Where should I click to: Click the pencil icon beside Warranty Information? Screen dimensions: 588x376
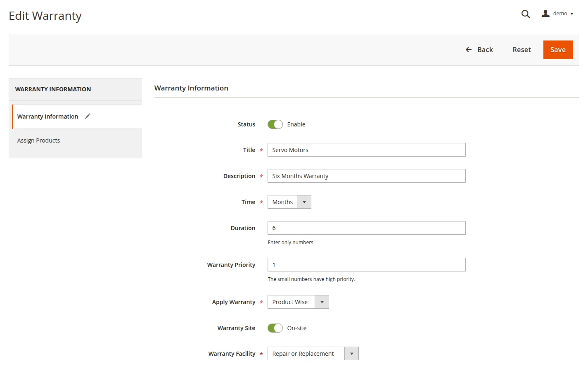(88, 117)
